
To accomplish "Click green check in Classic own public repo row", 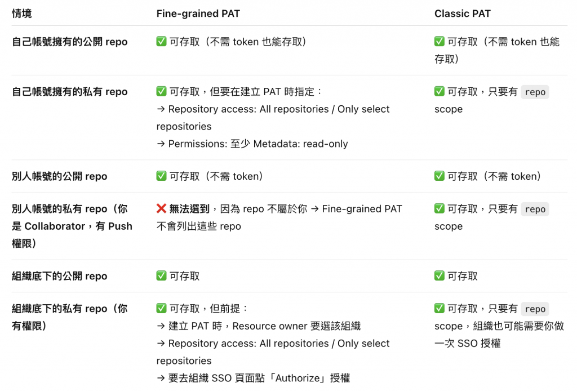I will click(440, 41).
